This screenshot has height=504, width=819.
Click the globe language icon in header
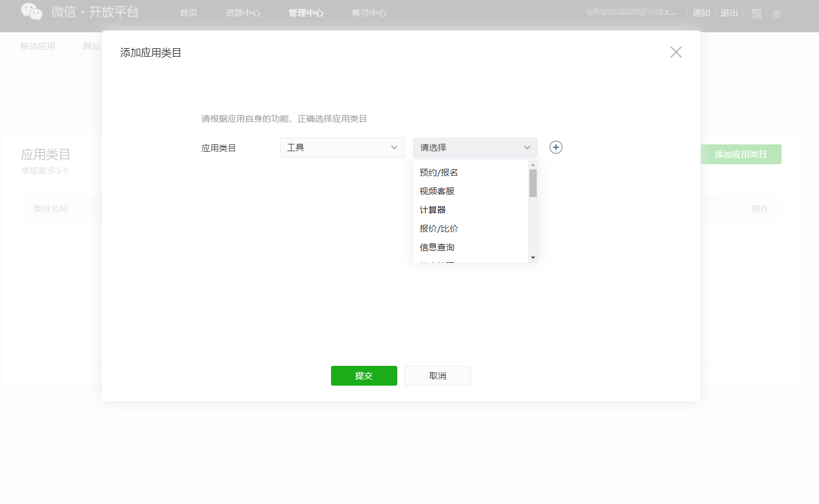[776, 14]
